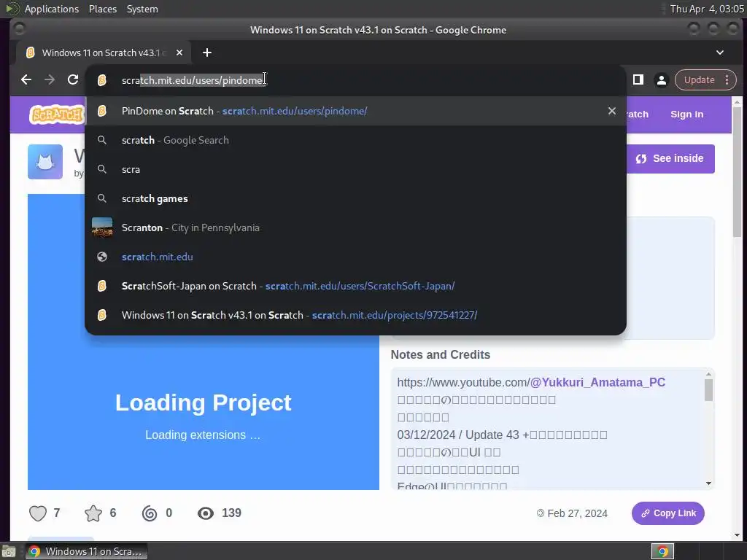Image resolution: width=747 pixels, height=560 pixels.
Task: Click the remix spiral icon
Action: pos(149,513)
